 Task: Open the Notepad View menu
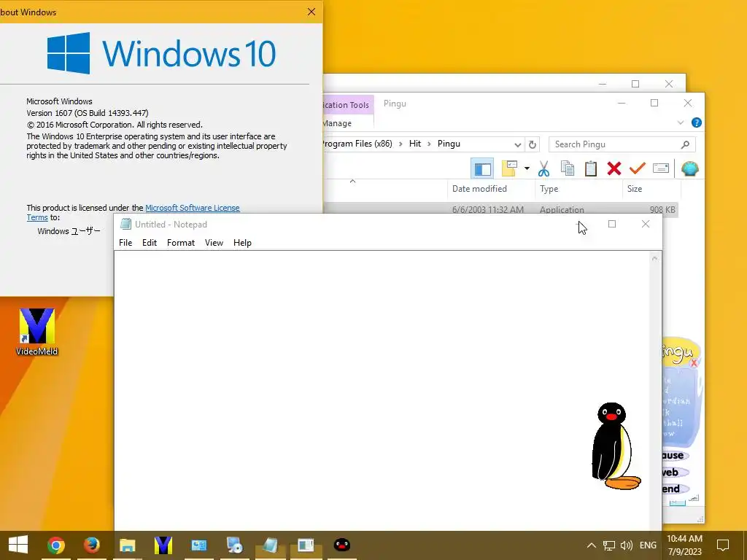coord(214,243)
